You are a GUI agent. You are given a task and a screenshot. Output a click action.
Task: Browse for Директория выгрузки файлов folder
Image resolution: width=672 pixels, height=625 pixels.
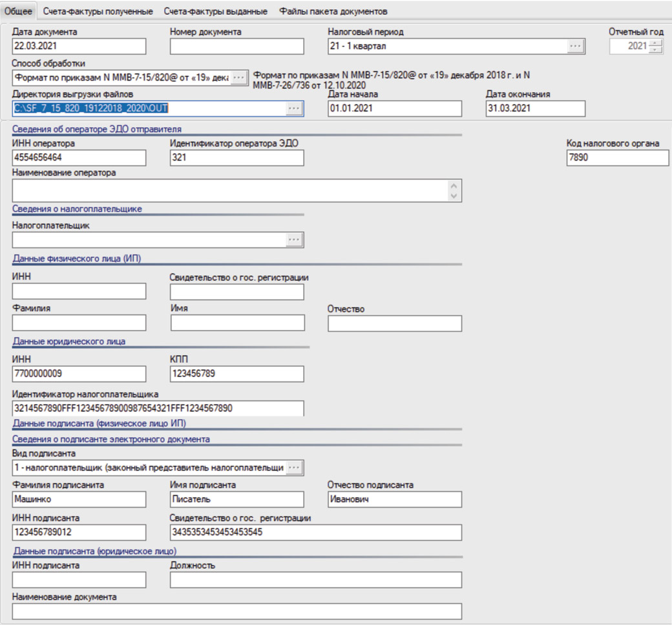(294, 108)
